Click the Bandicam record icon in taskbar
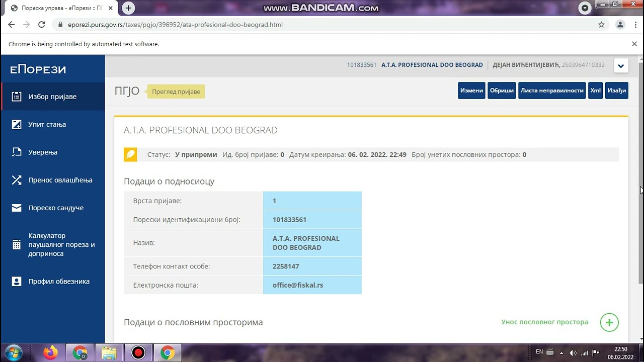 tap(138, 352)
